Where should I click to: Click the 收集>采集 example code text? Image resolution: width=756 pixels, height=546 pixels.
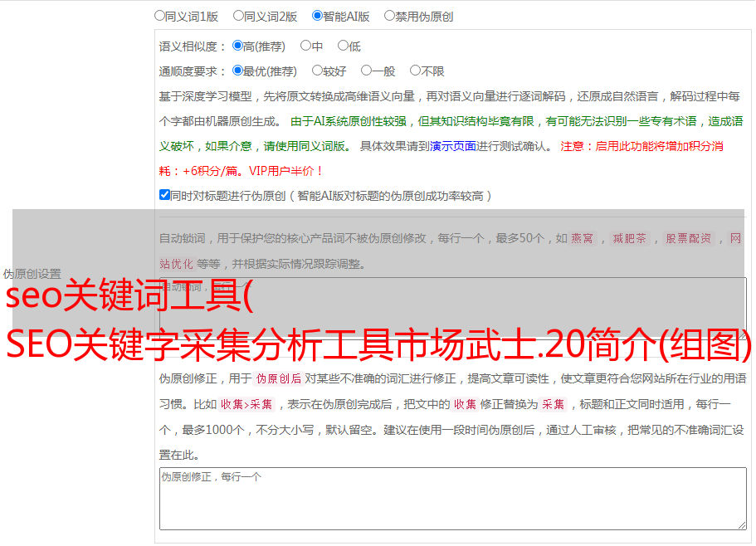246,404
